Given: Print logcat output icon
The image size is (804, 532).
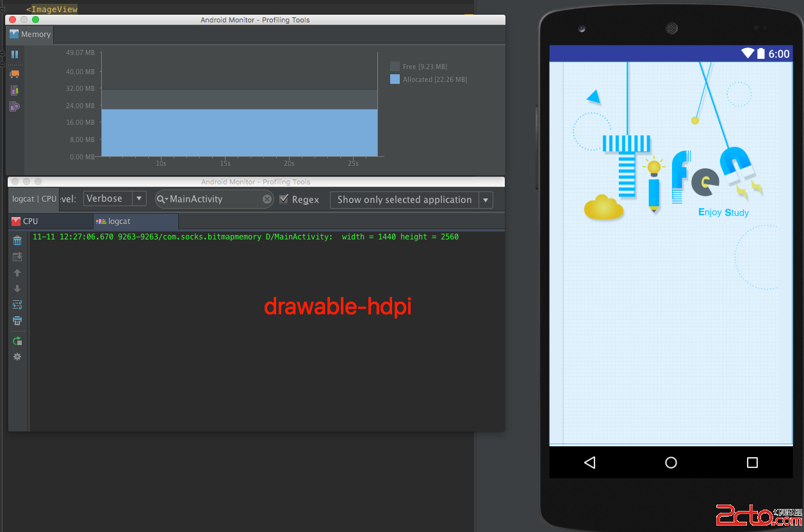Looking at the screenshot, I should click(17, 321).
